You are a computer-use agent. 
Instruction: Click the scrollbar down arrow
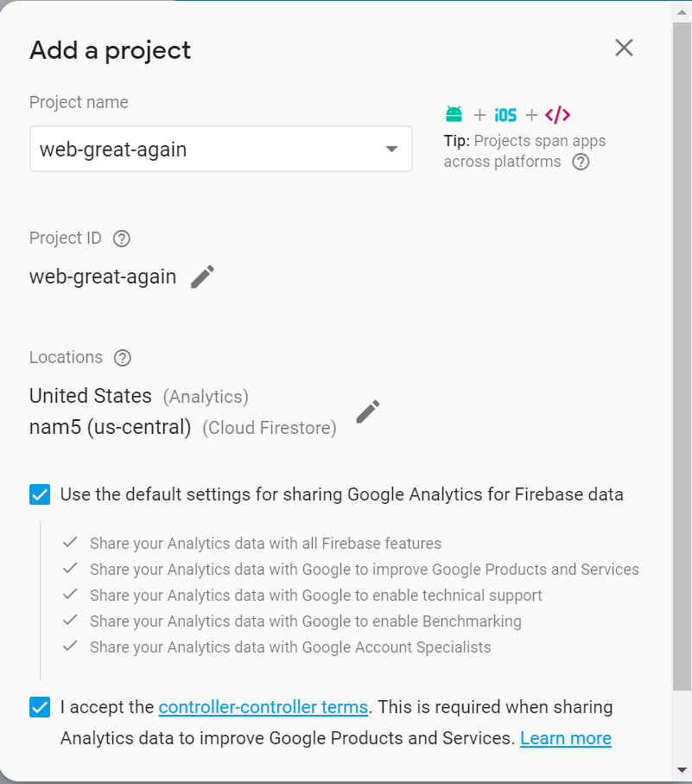682,768
